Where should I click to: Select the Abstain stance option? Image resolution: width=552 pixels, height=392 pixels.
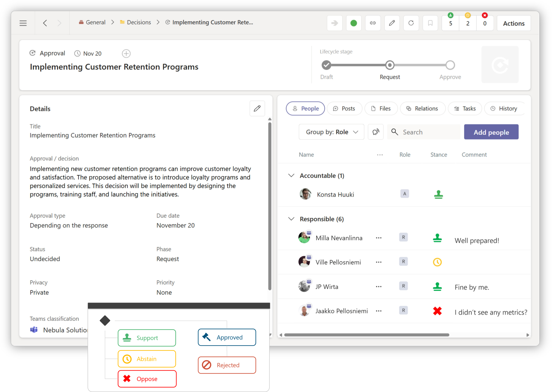(x=147, y=359)
